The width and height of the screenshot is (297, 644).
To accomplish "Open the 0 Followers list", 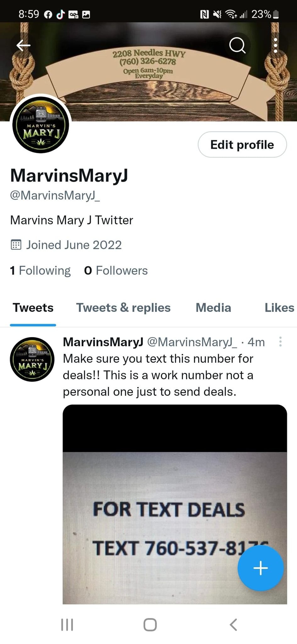I will tap(116, 270).
